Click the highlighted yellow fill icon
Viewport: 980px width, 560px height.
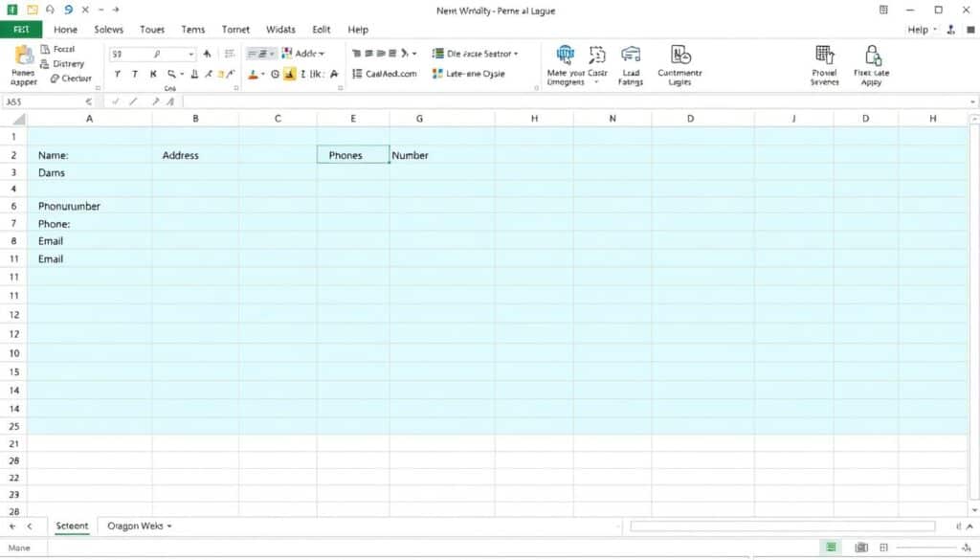[289, 75]
